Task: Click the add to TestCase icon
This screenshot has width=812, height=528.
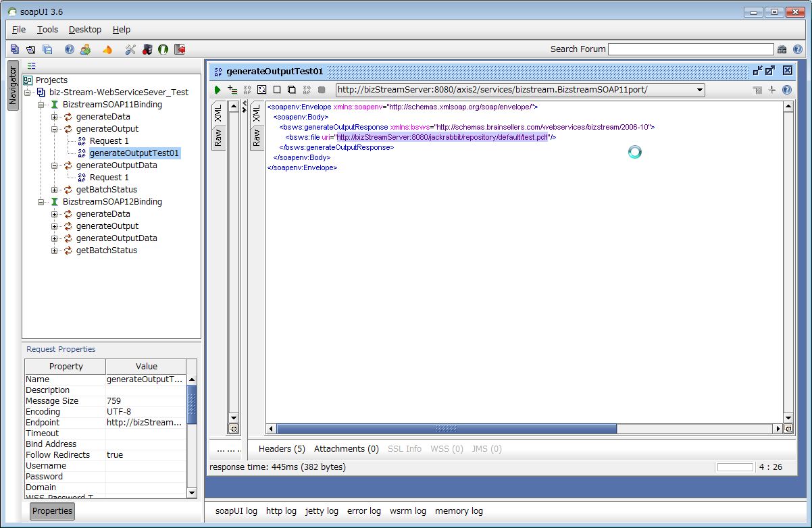Action: 232,90
